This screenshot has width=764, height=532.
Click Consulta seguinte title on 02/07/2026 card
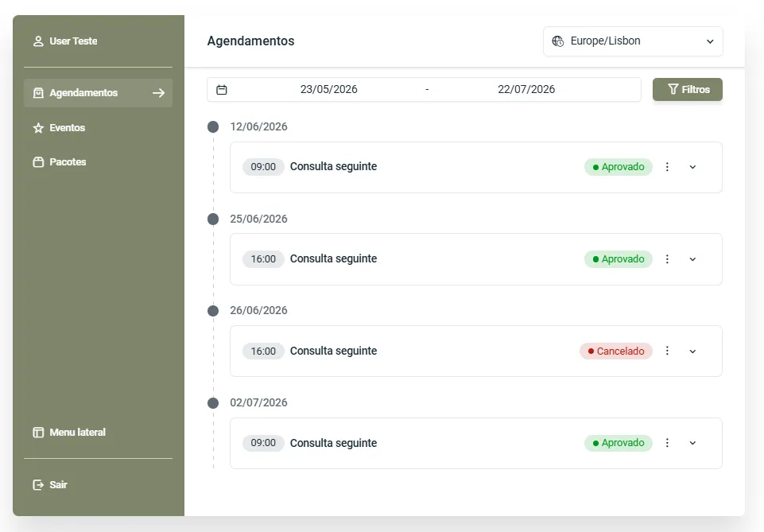(x=333, y=443)
